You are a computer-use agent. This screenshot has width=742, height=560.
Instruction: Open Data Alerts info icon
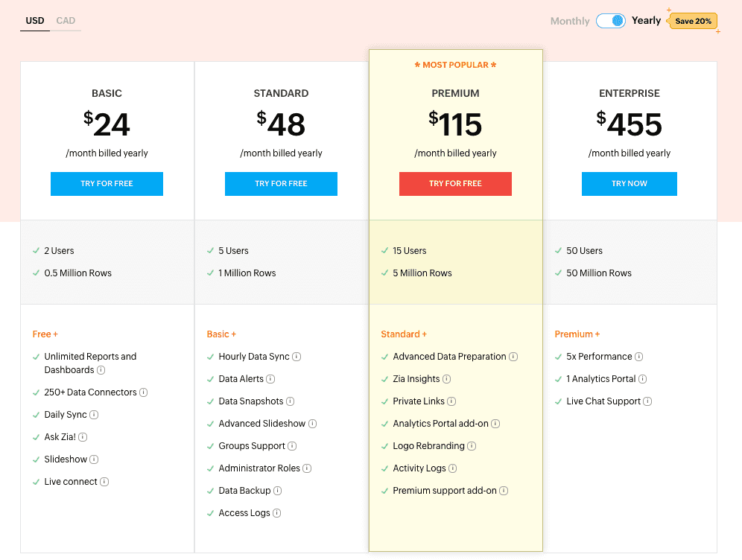[270, 379]
